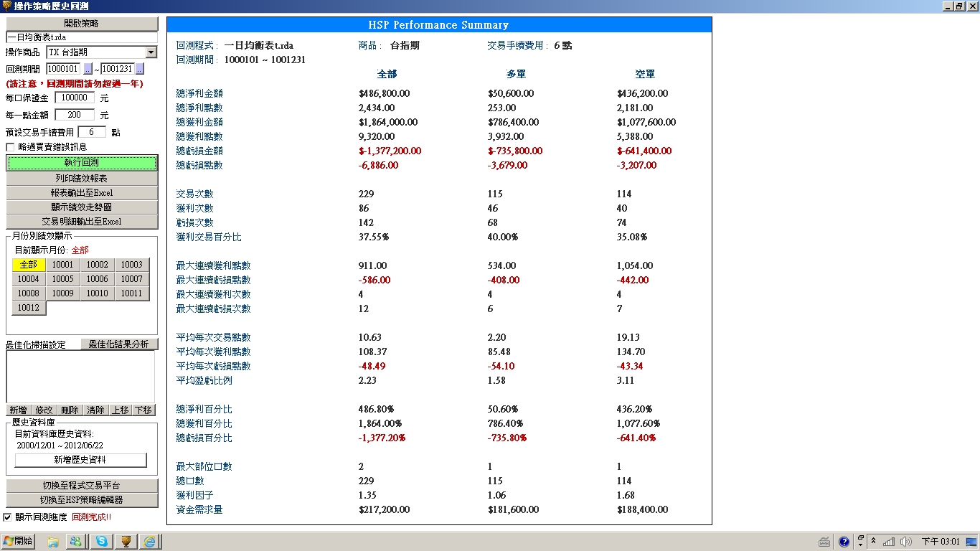The image size is (980, 551).
Task: Click the 交易明細輸出至Excel button
Action: pyautogui.click(x=82, y=222)
